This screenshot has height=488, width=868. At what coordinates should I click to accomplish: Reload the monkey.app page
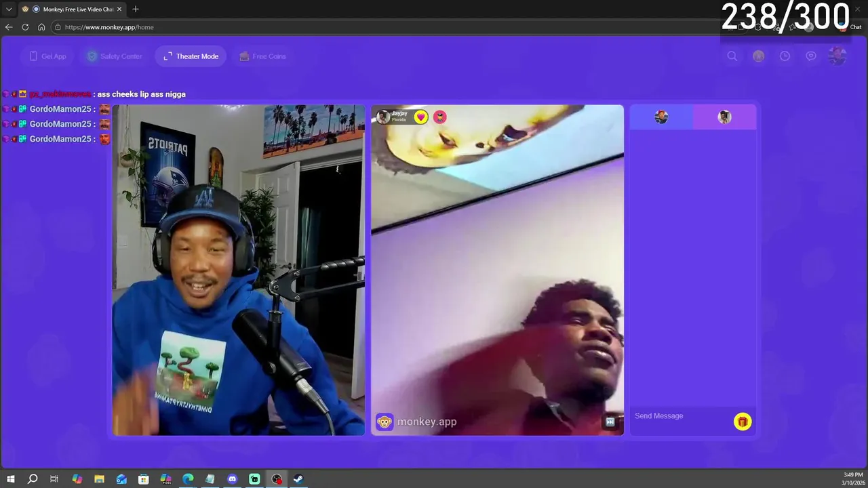click(x=25, y=27)
